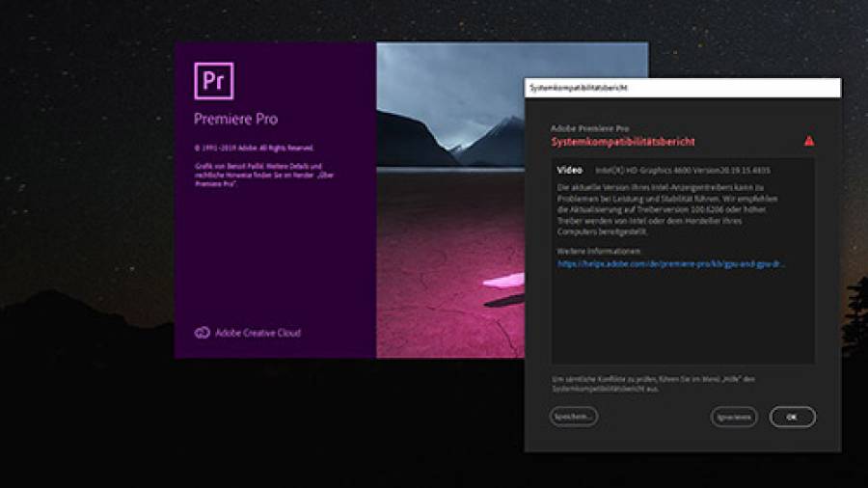
Task: Select the red Systemkompatibilitätsbericht heading
Action: tap(623, 142)
